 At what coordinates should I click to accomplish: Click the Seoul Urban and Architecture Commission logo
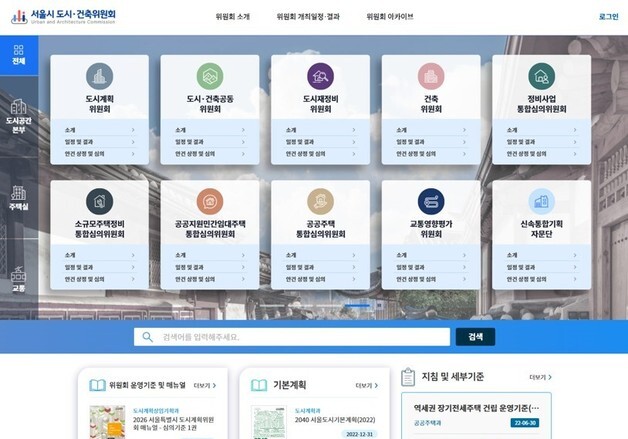tap(63, 16)
